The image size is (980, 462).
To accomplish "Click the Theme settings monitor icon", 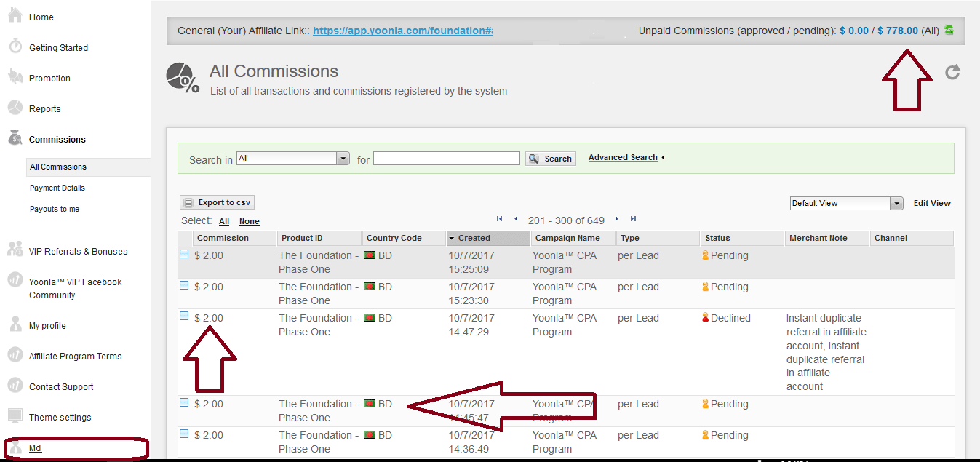I will tap(15, 415).
